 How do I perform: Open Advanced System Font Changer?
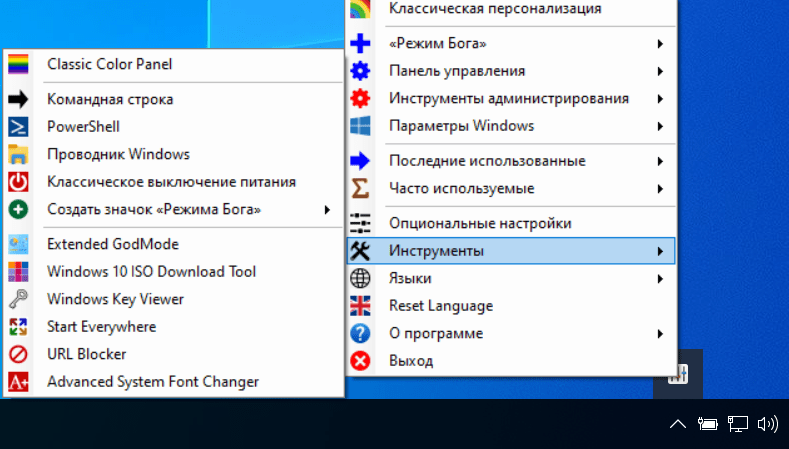174,382
